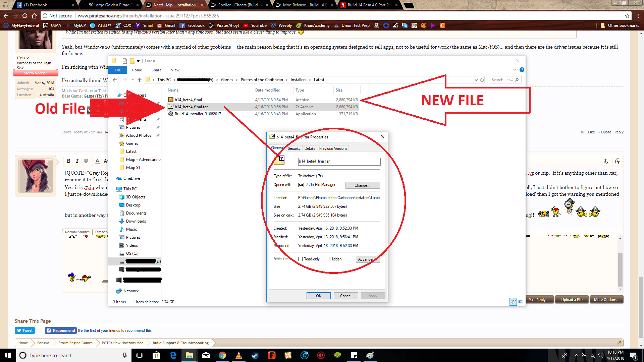Switch Explorer to details view icon

513,302
